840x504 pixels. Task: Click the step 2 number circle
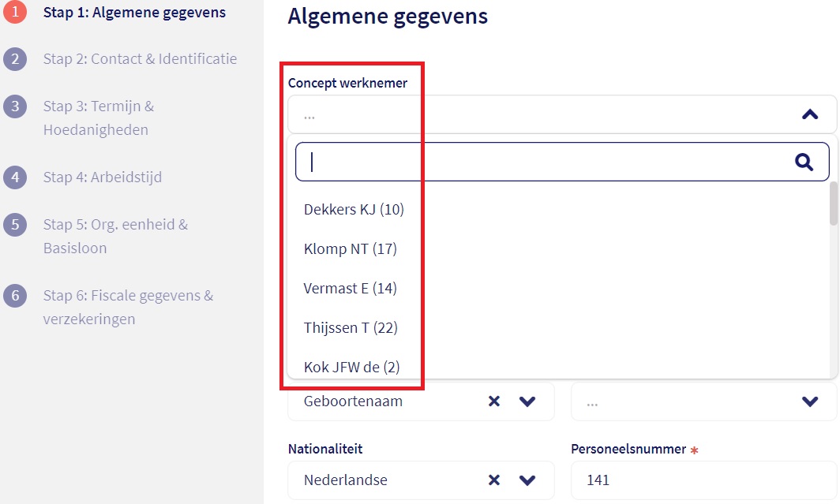coord(15,59)
